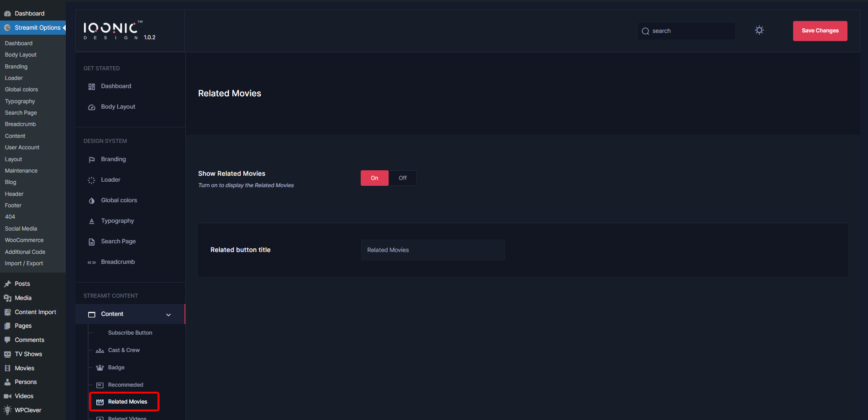
Task: Open the top WordPress Dashboard menu
Action: pyautogui.click(x=33, y=14)
